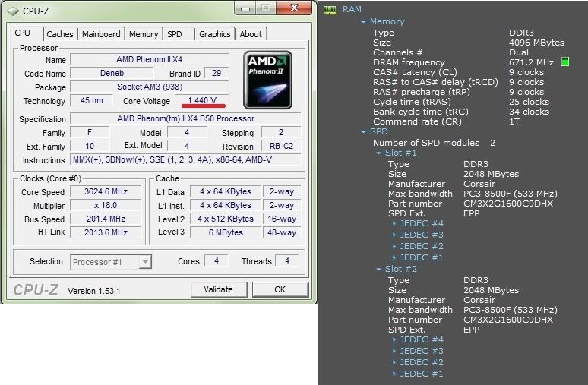
Task: Click the Bank cycle time value 34 clocks
Action: pos(529,112)
